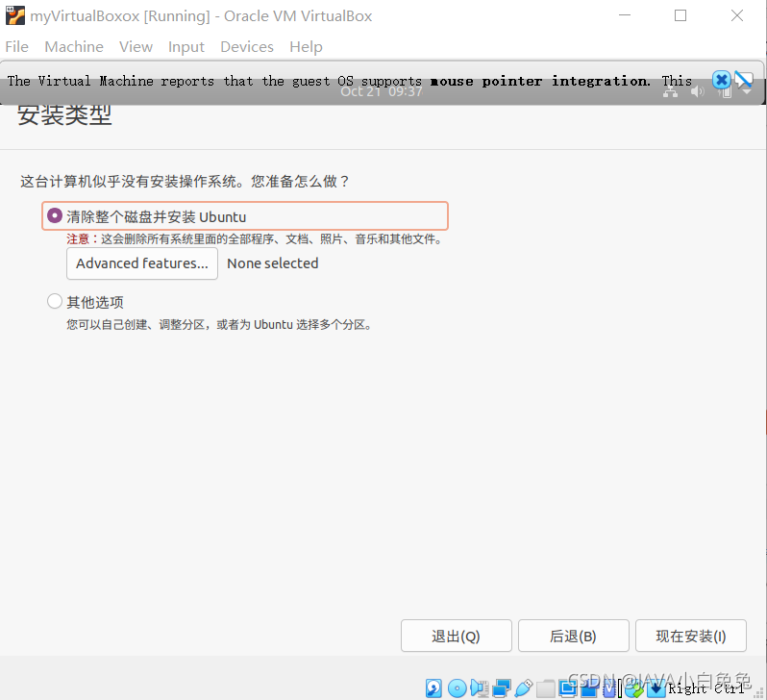Dismiss the mouse pointer integration notification
Viewport: 767px width, 700px height.
[x=721, y=80]
